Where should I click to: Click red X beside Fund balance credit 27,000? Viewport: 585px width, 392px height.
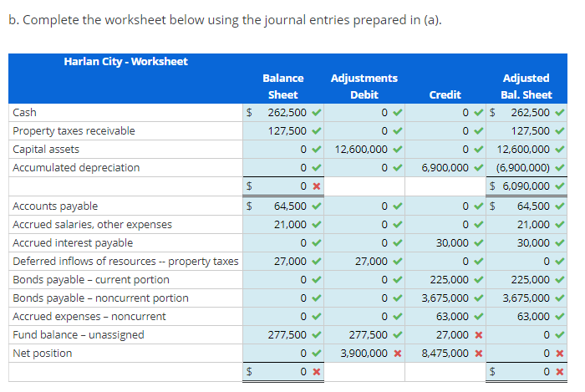[479, 335]
